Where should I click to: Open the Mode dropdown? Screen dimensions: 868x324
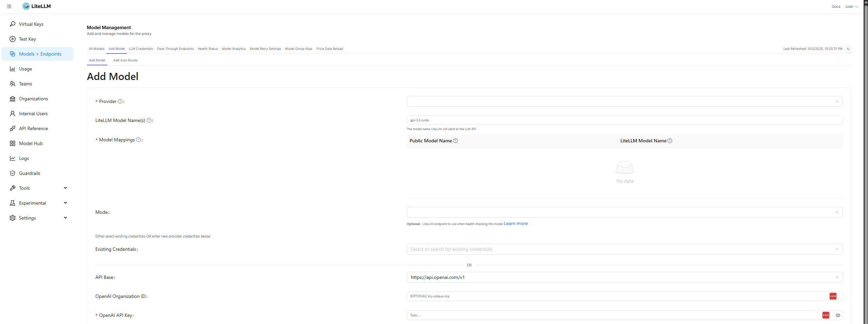click(x=624, y=212)
